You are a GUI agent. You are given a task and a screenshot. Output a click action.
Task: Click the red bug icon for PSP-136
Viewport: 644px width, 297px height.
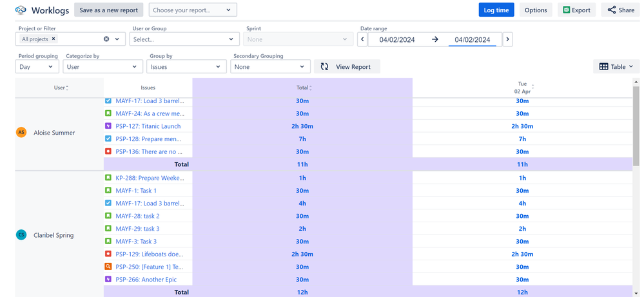(108, 151)
